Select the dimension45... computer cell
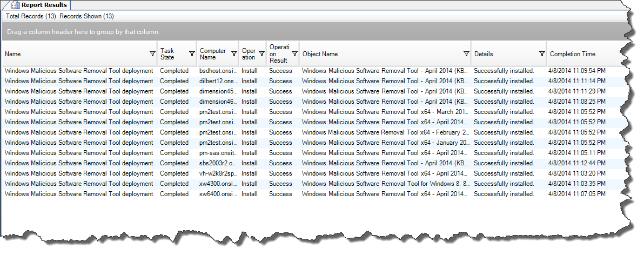The width and height of the screenshot is (644, 255). [218, 91]
